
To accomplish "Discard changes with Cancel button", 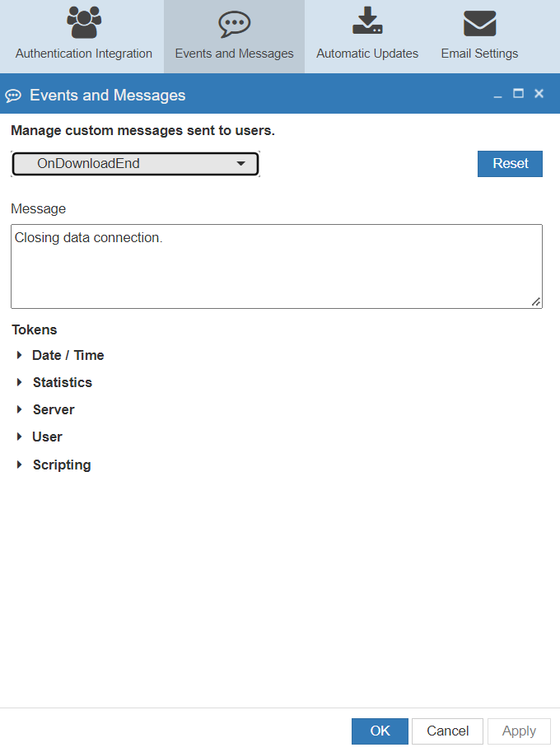I will click(x=447, y=731).
